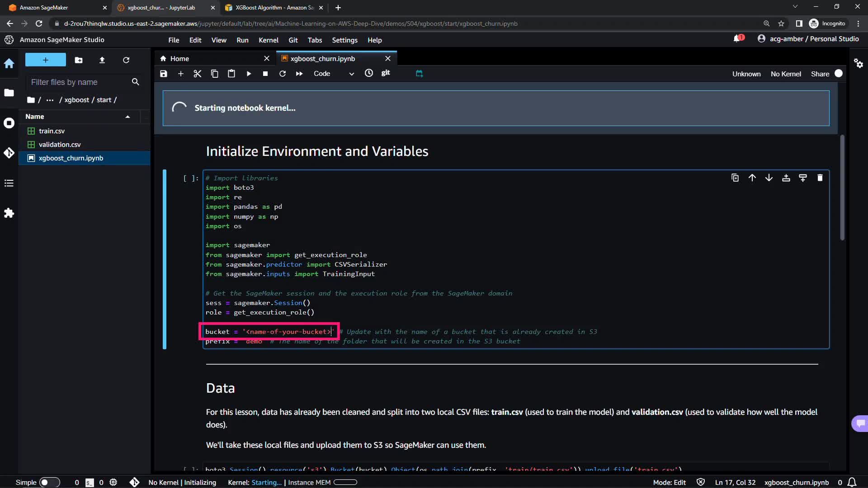The height and width of the screenshot is (488, 868).
Task: Click the Cut cell scissors icon
Action: 198,74
